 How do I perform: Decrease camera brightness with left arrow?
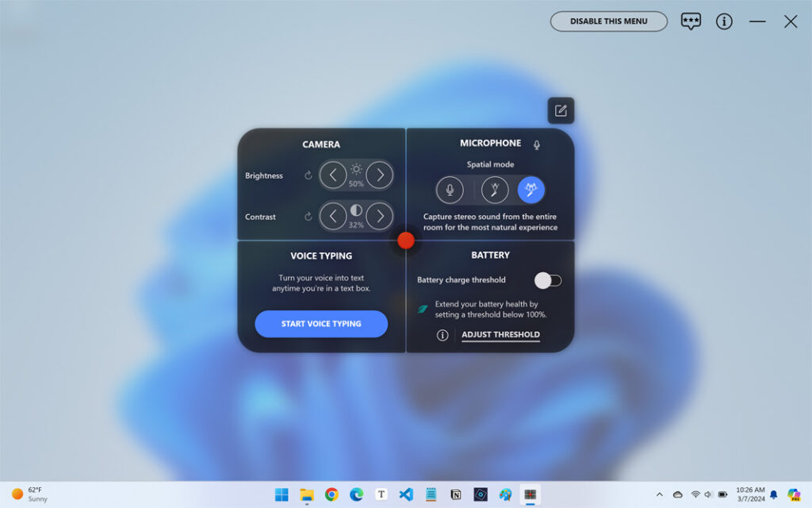click(x=333, y=175)
